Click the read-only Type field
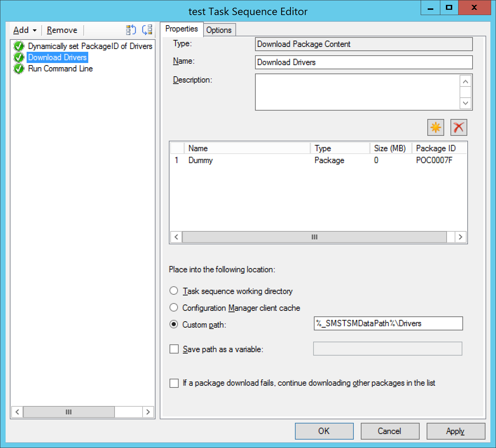Image resolution: width=496 pixels, height=448 pixels. click(x=364, y=44)
